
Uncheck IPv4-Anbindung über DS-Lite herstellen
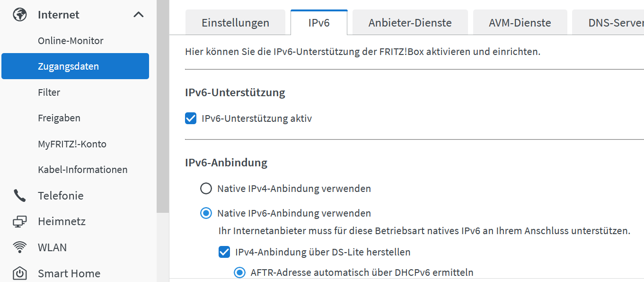pos(224,252)
